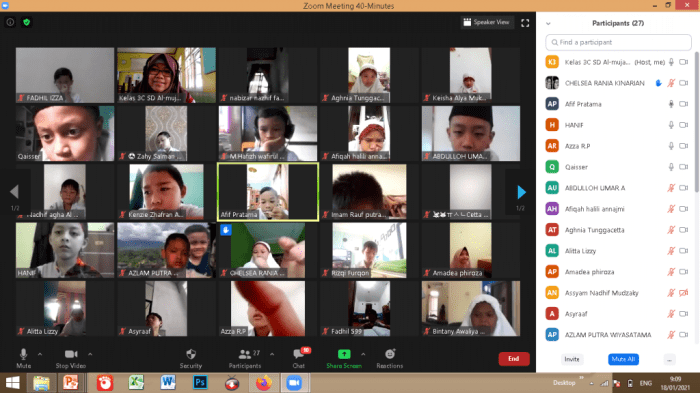Click the Mute All button
This screenshot has height=393, width=700.
(x=623, y=359)
